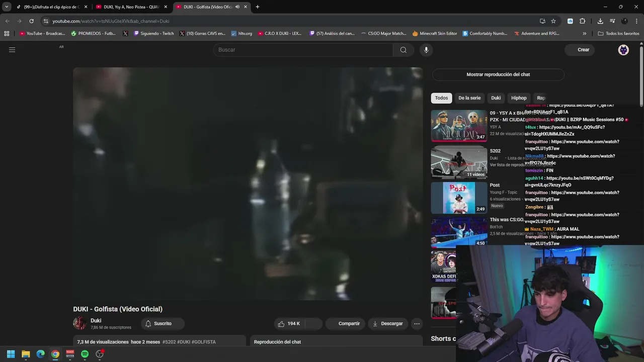This screenshot has height=362, width=644.
Task: Open the Siguiendo - Twitch bookmark
Action: 153,34
